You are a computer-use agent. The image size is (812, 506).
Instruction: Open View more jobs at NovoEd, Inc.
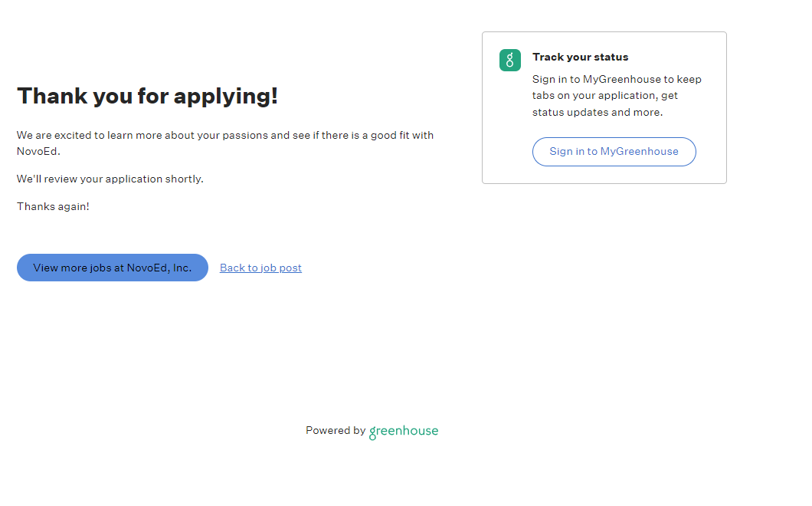pos(113,268)
